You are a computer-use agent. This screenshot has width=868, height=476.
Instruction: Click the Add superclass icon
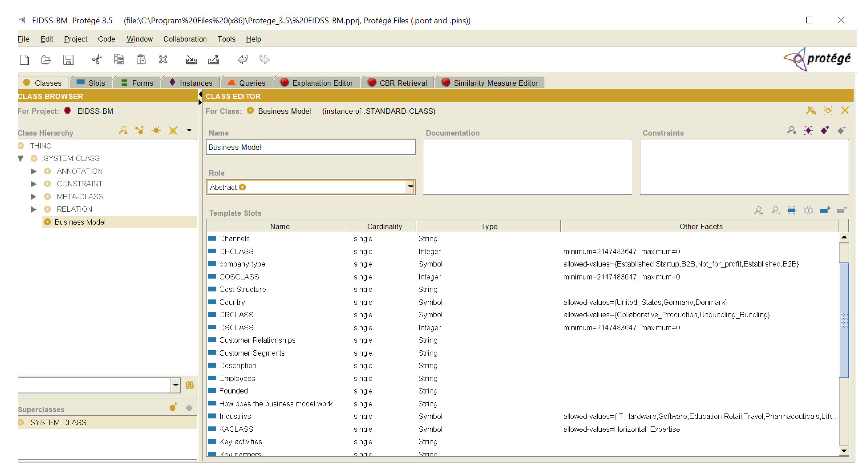(x=173, y=407)
